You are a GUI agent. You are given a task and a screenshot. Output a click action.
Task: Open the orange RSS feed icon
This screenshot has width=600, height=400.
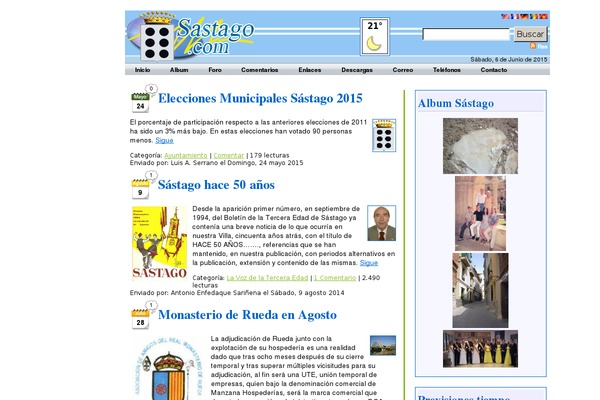(x=533, y=46)
